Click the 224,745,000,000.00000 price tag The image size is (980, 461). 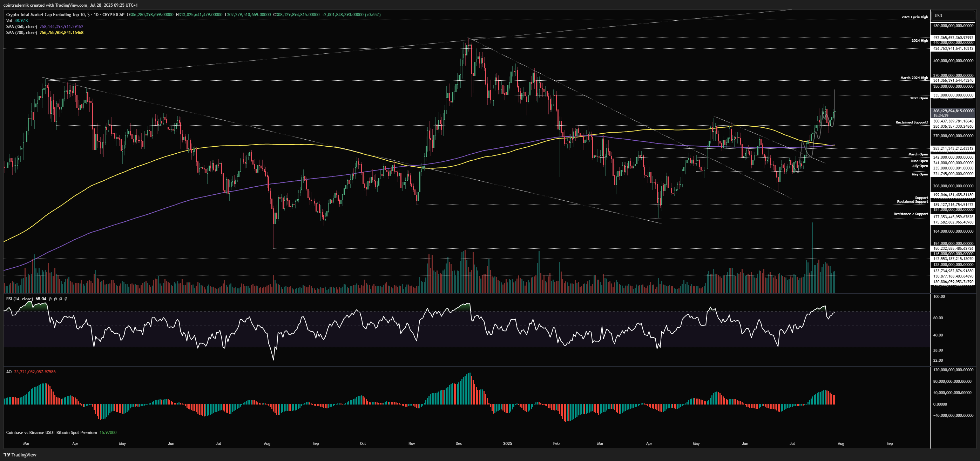(x=953, y=174)
